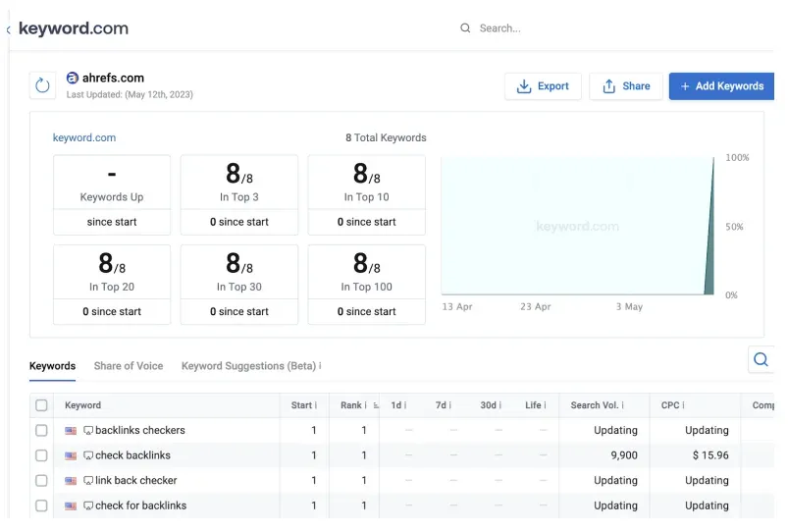Viewport: 788px width, 532px height.
Task: Switch to the Share of Voice tab
Action: tap(129, 366)
